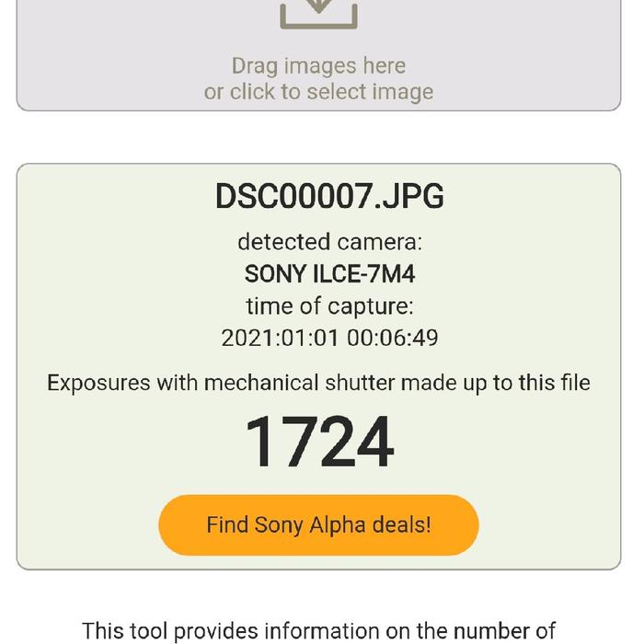Viewport: 644px width, 644px height.
Task: Click the 1724 shutter count number
Action: click(x=319, y=443)
